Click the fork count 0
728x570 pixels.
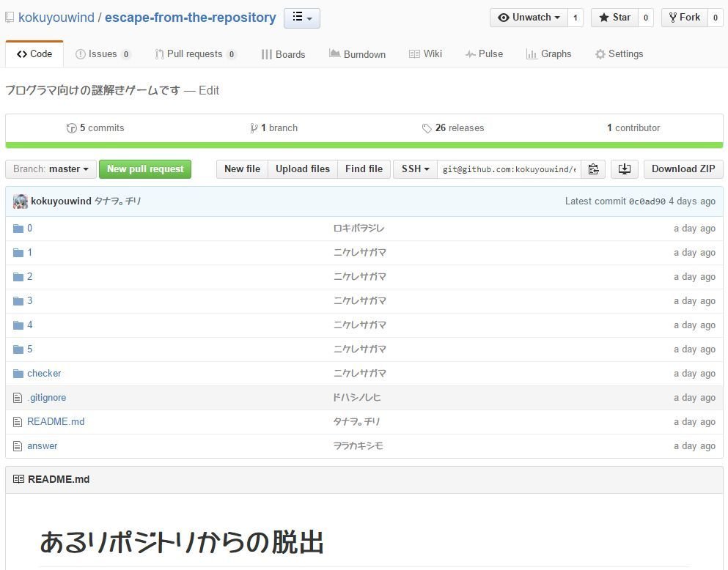716,18
